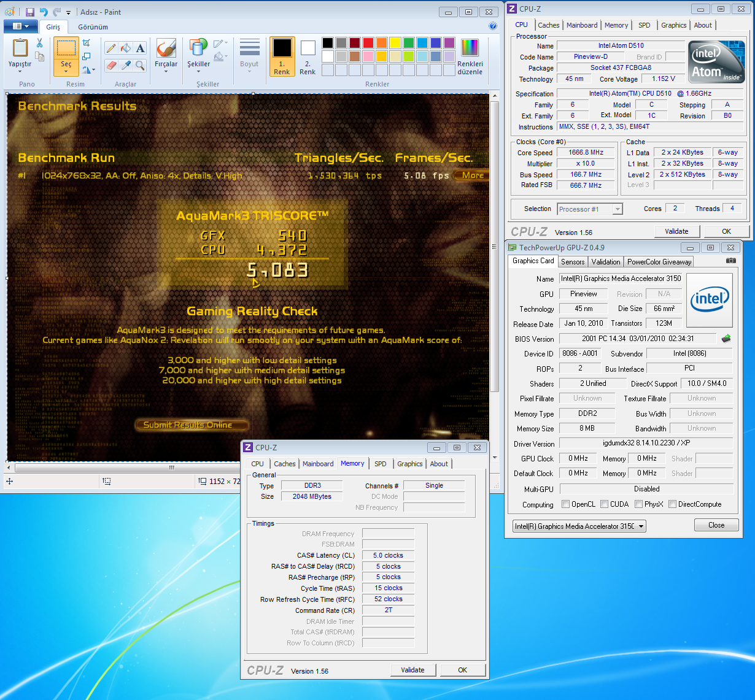Expand the Şekiller shapes dropdown arrow
This screenshot has width=755, height=700.
pos(198,71)
